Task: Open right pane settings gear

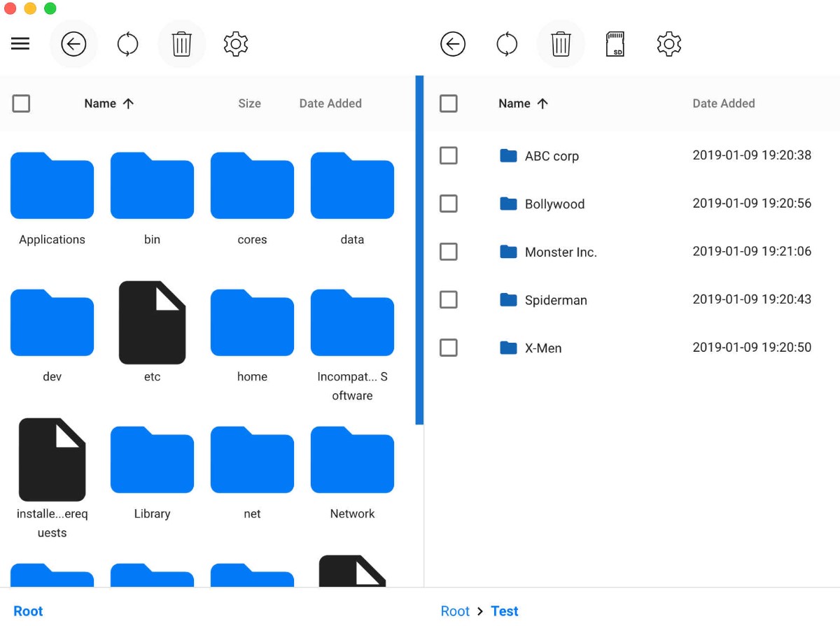Action: (x=668, y=43)
